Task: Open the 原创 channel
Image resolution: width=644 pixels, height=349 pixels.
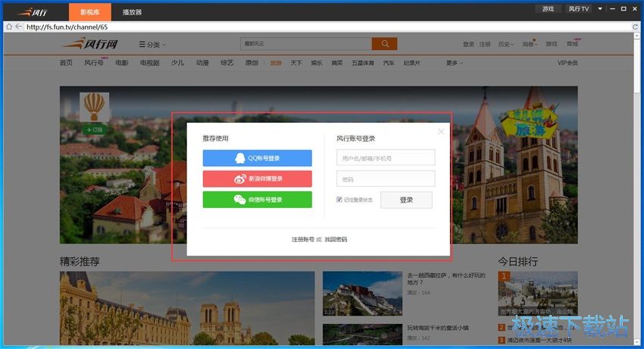Action: [x=252, y=63]
